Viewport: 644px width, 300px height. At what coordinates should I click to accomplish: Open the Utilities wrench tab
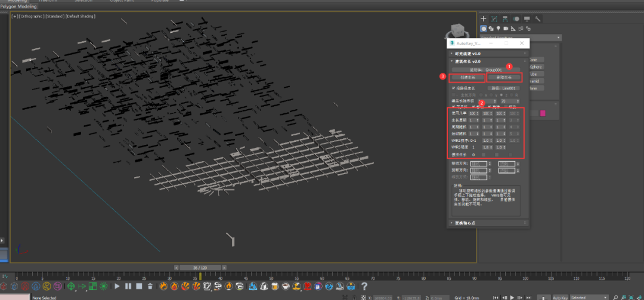tap(537, 19)
